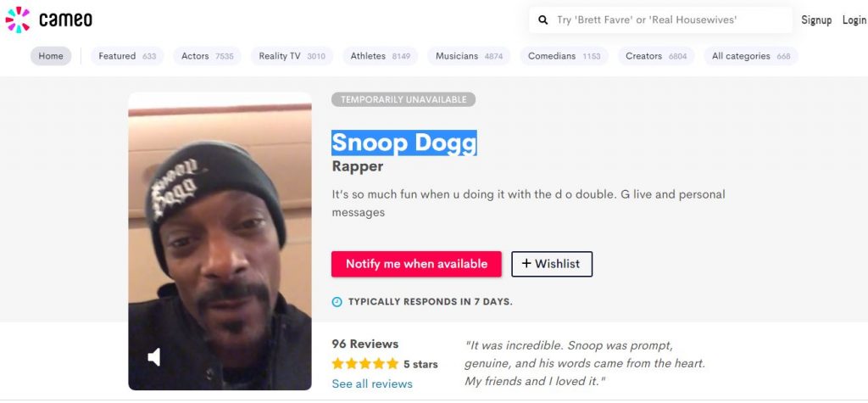Click the search magnifier icon
Viewport: 868px width, 403px height.
543,20
